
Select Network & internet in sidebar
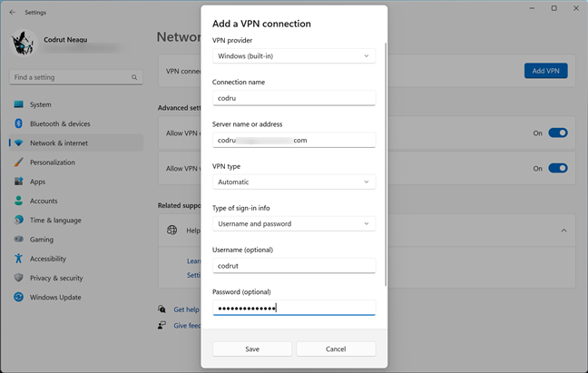pos(76,142)
